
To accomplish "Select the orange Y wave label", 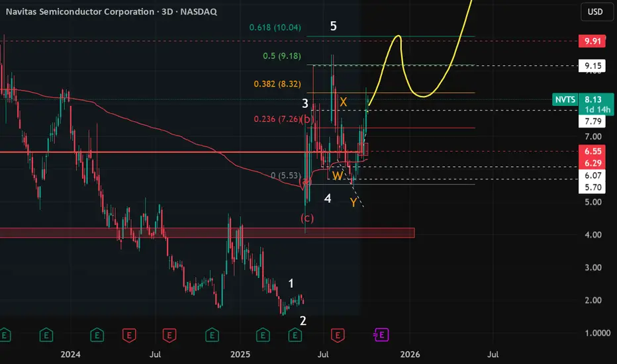I will click(x=354, y=203).
